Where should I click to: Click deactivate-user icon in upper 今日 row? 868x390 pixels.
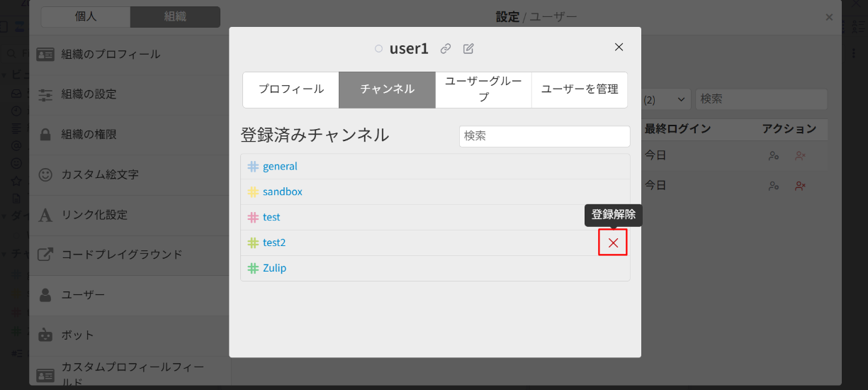(x=801, y=155)
